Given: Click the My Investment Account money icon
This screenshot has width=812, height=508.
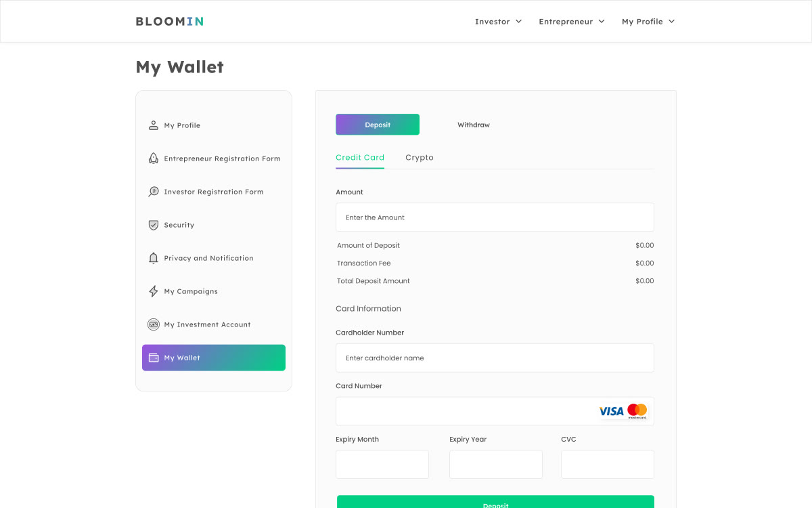Looking at the screenshot, I should [x=154, y=324].
